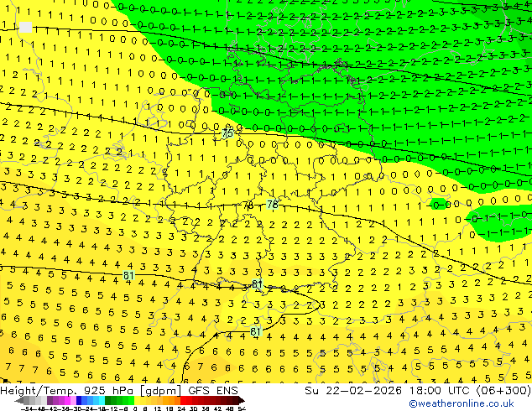Click the "Height/Temp. 925 hPa [gdpm]" title text
This screenshot has height=411, width=532.
(x=91, y=390)
